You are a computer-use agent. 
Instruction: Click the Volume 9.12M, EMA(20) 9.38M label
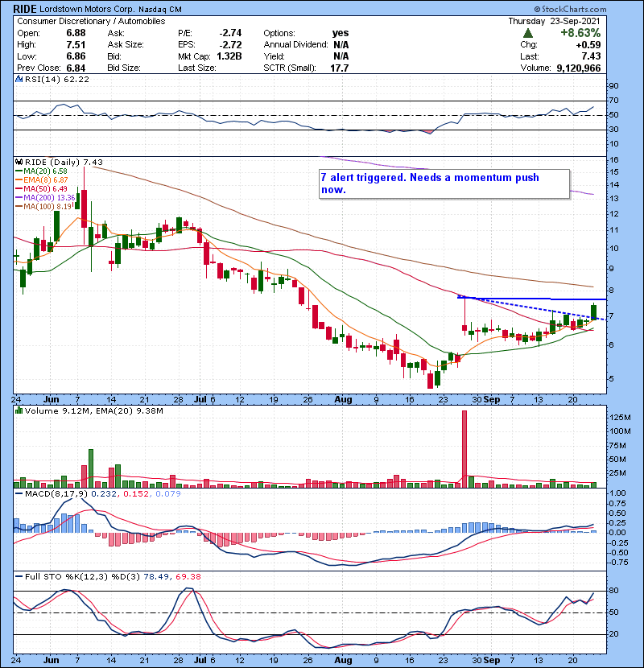click(93, 411)
